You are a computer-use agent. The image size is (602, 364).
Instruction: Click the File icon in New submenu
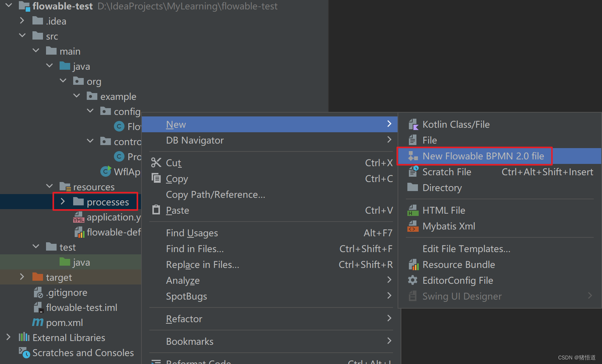coord(413,140)
